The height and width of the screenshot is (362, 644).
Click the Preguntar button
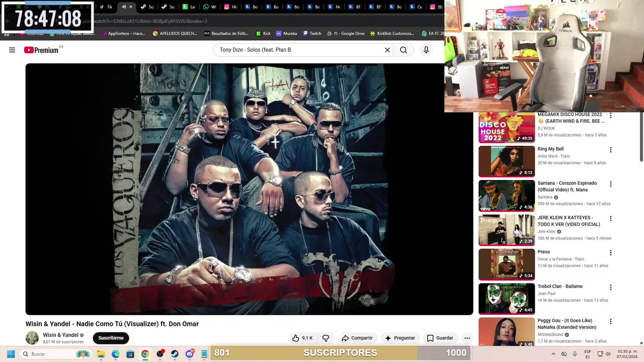pos(400,338)
